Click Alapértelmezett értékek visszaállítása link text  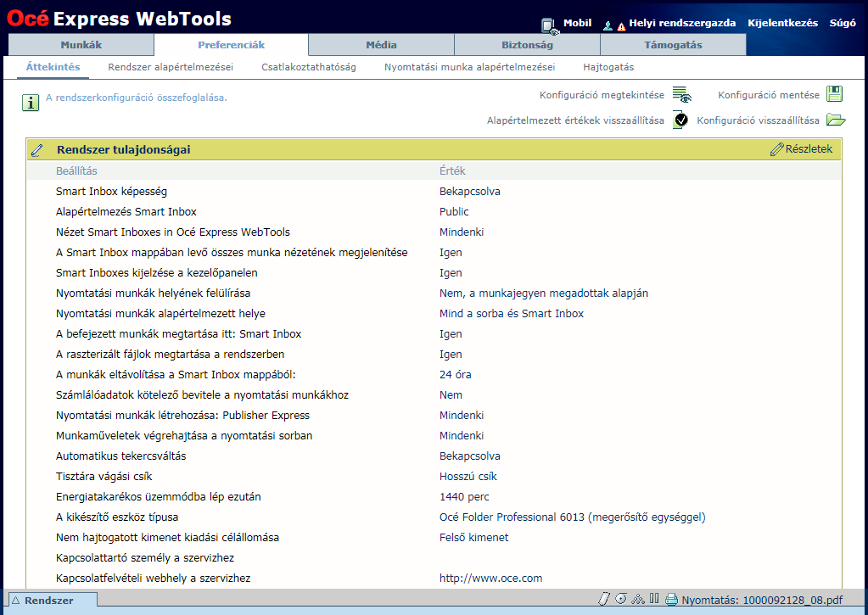(x=576, y=120)
